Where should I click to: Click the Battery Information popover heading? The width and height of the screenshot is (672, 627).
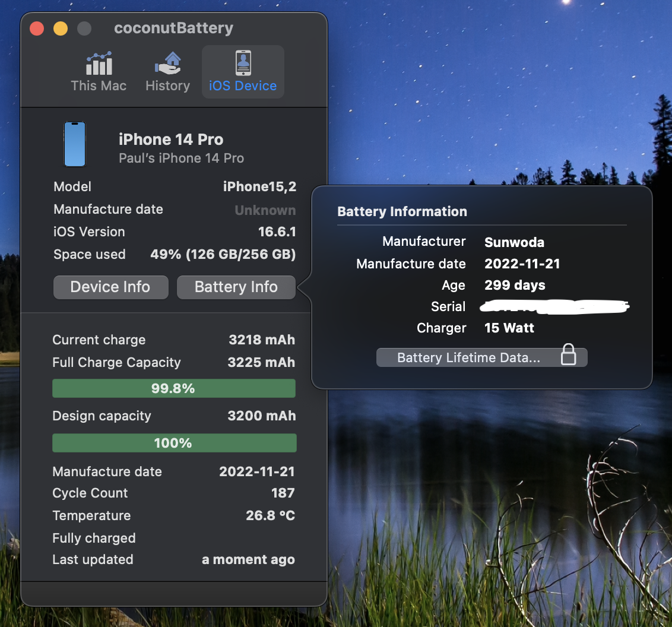tap(402, 211)
